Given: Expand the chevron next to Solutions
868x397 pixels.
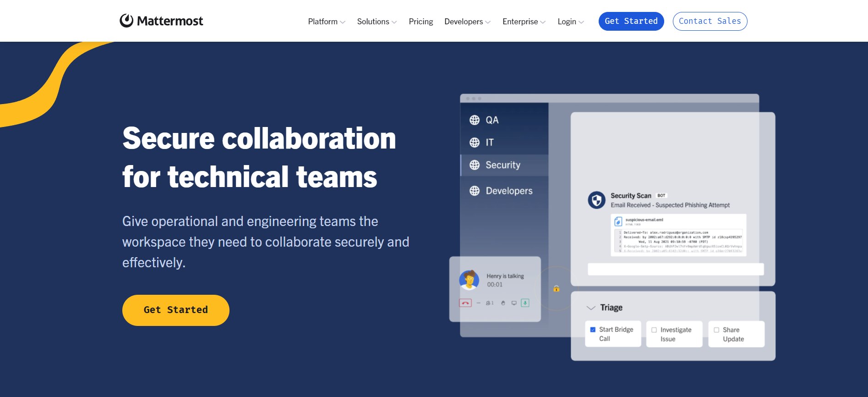Looking at the screenshot, I should 394,22.
